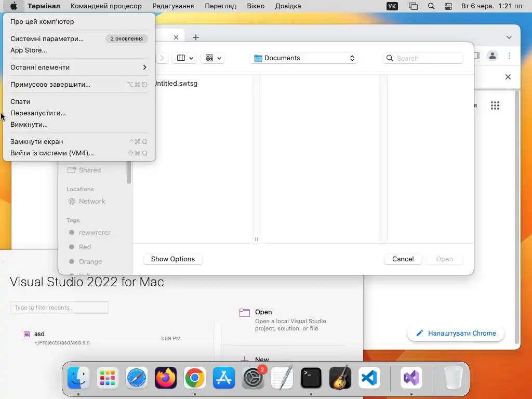Open Terminal from the Dock

[311, 378]
